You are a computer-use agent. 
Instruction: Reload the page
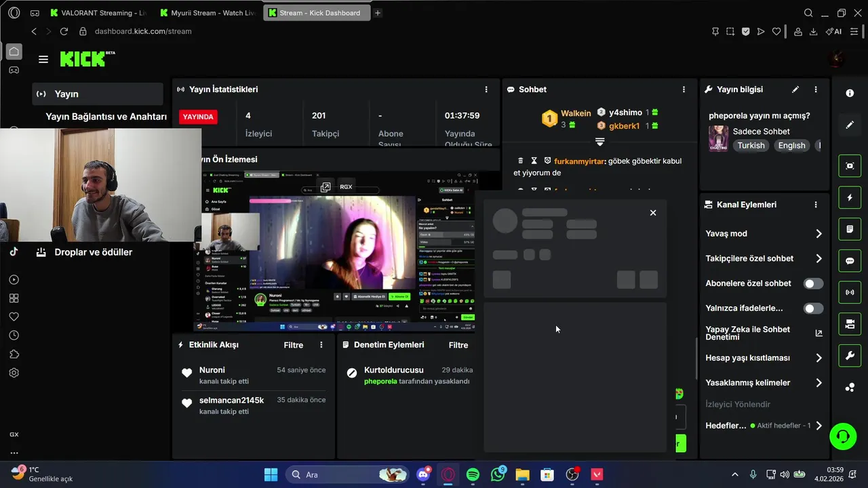[x=64, y=31]
